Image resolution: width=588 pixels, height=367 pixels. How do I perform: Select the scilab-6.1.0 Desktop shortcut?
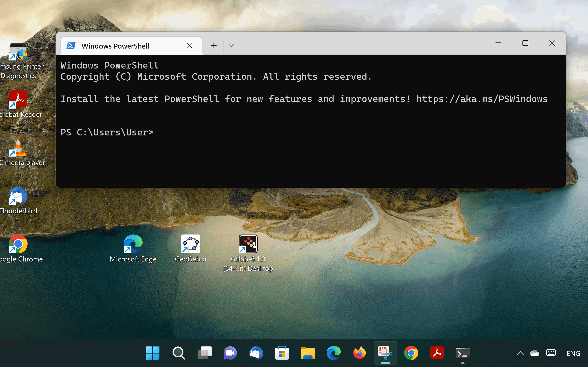tap(248, 253)
